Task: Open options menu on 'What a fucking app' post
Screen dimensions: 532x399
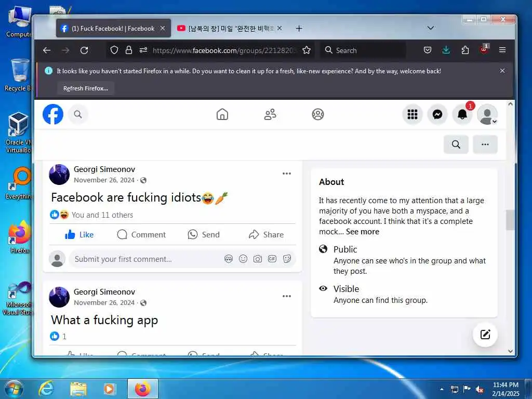Action: (287, 296)
